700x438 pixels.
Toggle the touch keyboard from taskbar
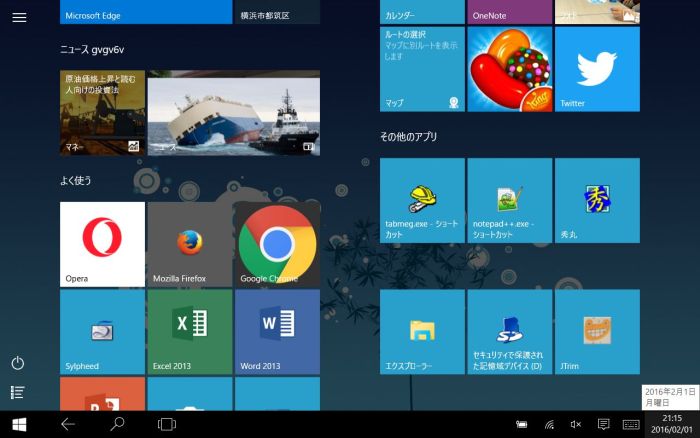(631, 425)
